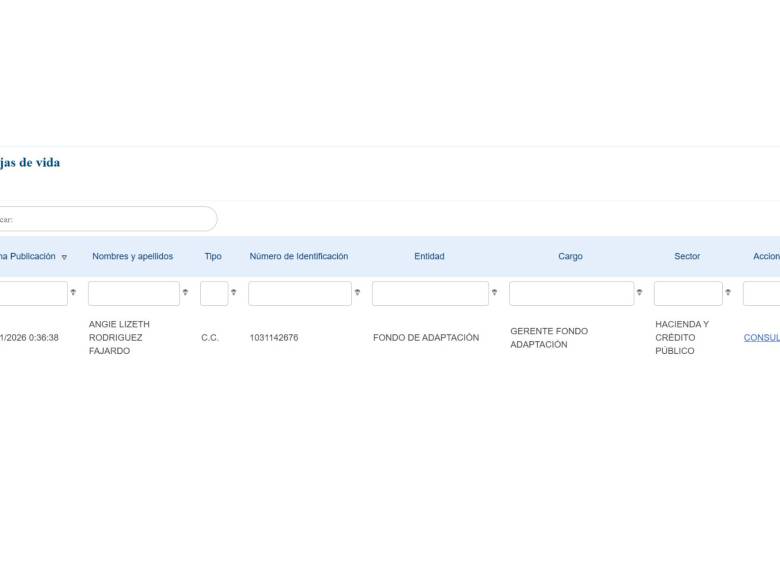Click the Tipo column filter icon
This screenshot has height=565, width=780.
tap(234, 293)
